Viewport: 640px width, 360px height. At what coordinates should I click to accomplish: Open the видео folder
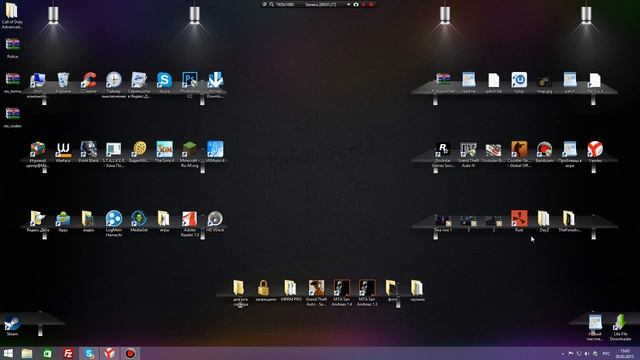point(89,219)
